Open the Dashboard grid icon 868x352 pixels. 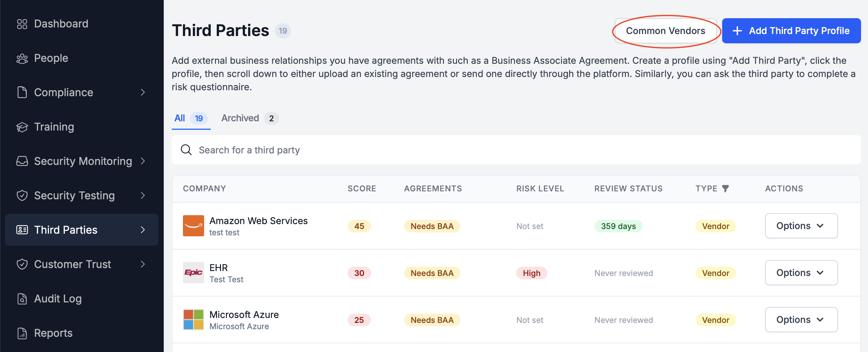(22, 24)
